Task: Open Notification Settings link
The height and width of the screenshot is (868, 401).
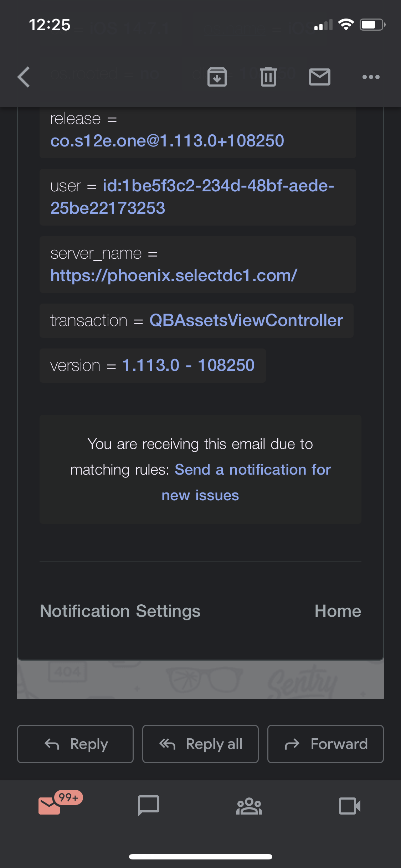Action: (120, 611)
